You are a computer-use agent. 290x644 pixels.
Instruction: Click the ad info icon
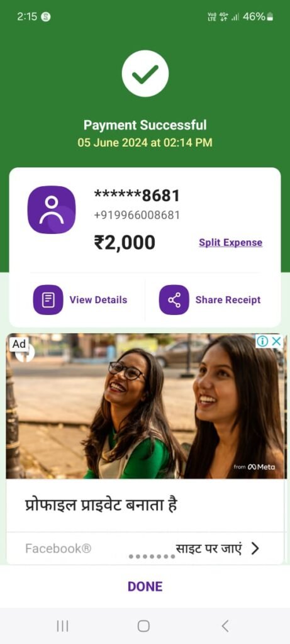(263, 341)
